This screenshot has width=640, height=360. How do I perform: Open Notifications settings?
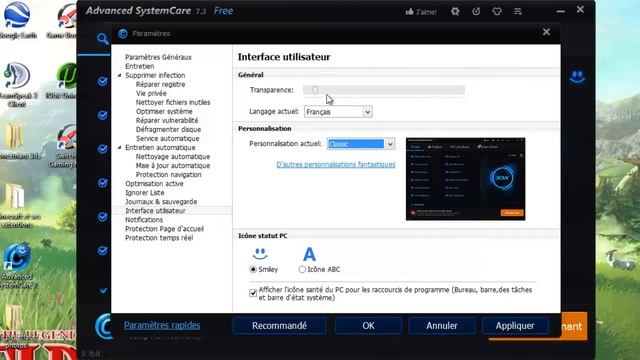(x=144, y=220)
